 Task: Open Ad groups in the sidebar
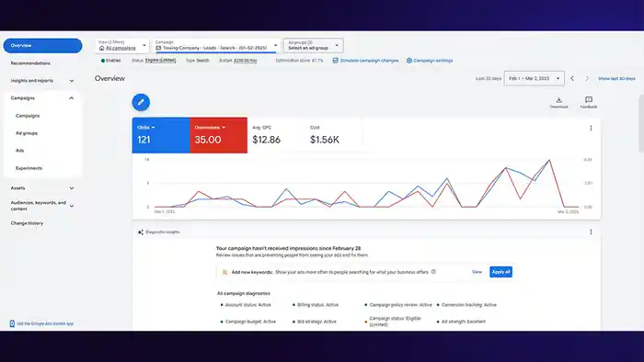27,133
